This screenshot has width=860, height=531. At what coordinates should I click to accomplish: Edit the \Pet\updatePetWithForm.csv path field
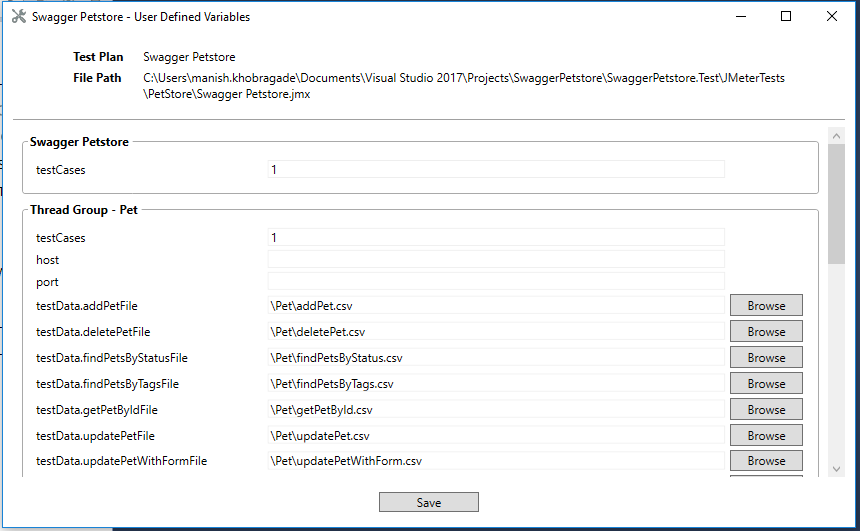496,460
